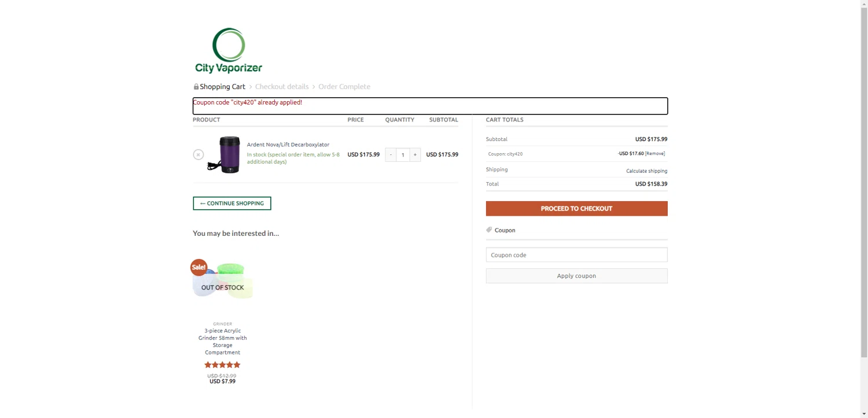Open Ardent Nova/Lift Decarboxylator product link
The height and width of the screenshot is (418, 868).
[288, 145]
